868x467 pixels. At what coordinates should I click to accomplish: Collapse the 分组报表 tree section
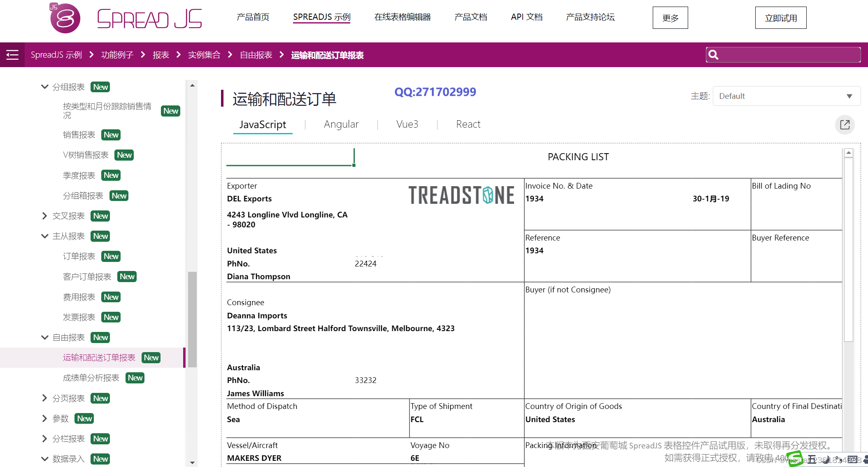(44, 87)
